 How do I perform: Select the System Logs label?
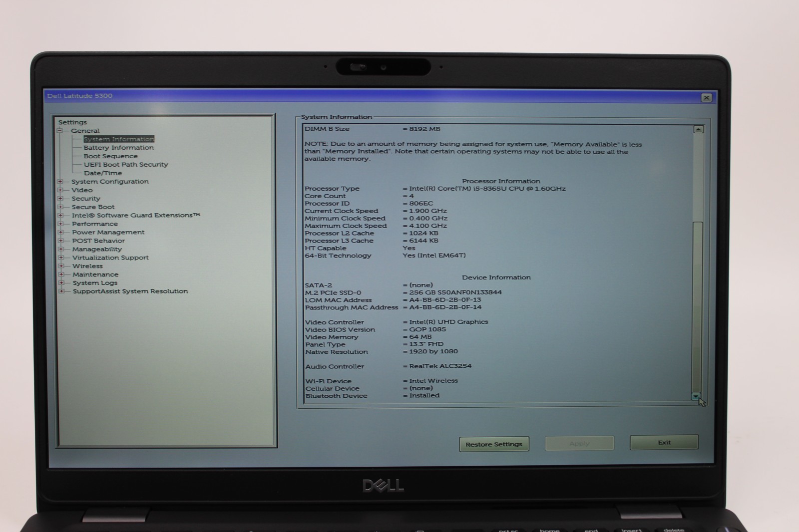tap(95, 283)
